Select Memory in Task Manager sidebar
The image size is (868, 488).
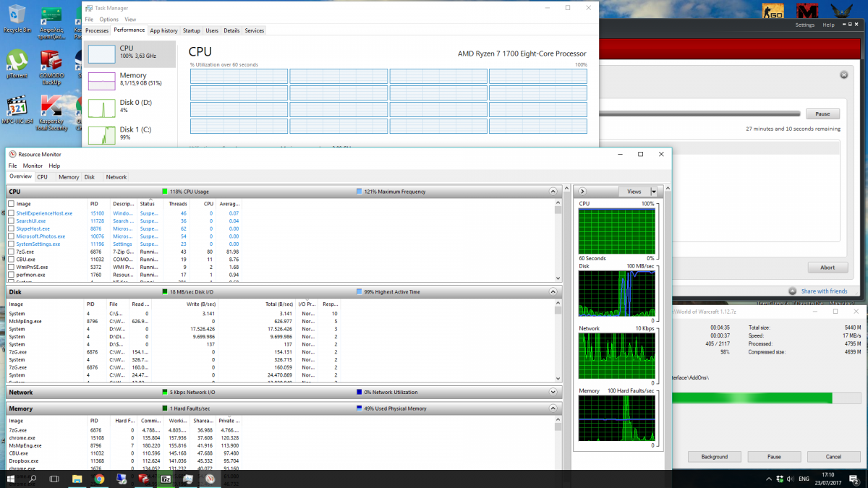(x=130, y=80)
